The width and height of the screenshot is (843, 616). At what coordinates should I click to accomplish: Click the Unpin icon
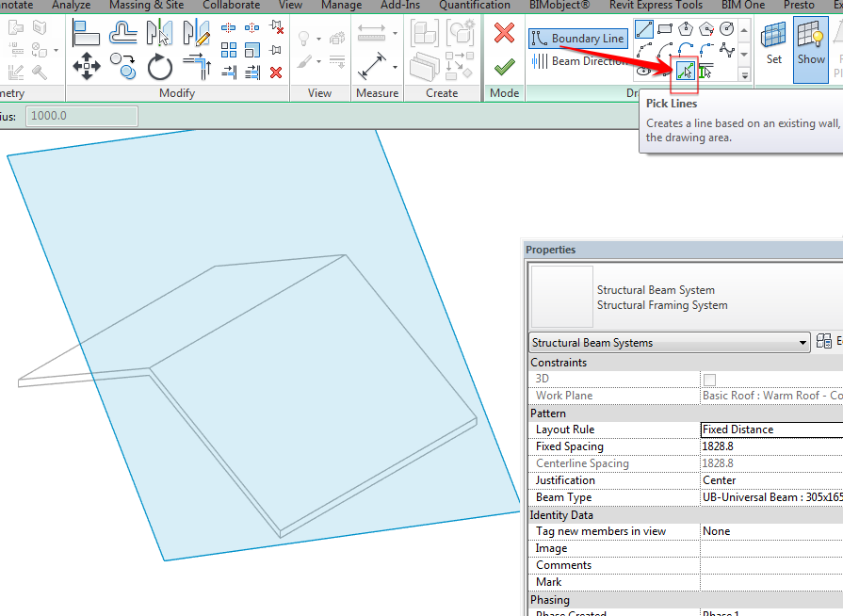coord(276,27)
